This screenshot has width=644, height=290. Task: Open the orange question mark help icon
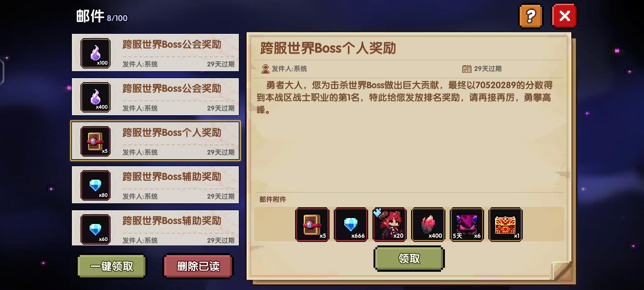[531, 16]
